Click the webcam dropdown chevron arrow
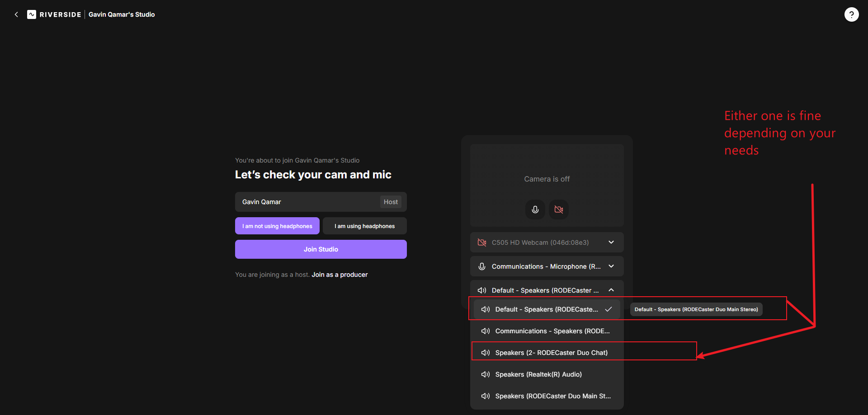Viewport: 868px width, 415px height. [611, 242]
